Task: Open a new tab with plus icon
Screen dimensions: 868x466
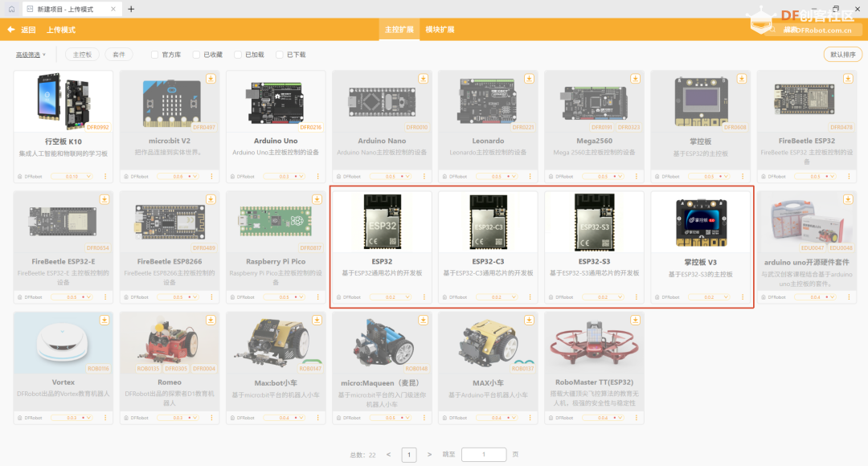Action: (x=131, y=9)
